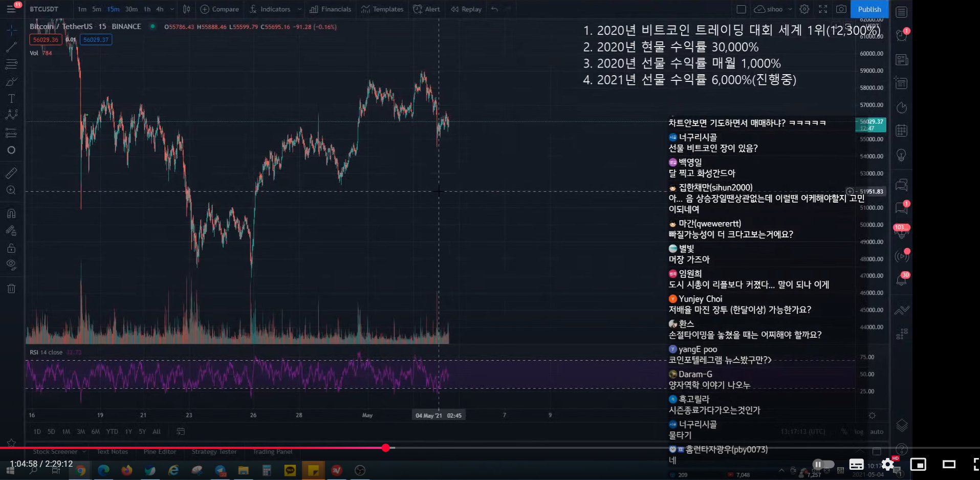The image size is (980, 480).
Task: Select the 1h timeframe
Action: point(147,9)
